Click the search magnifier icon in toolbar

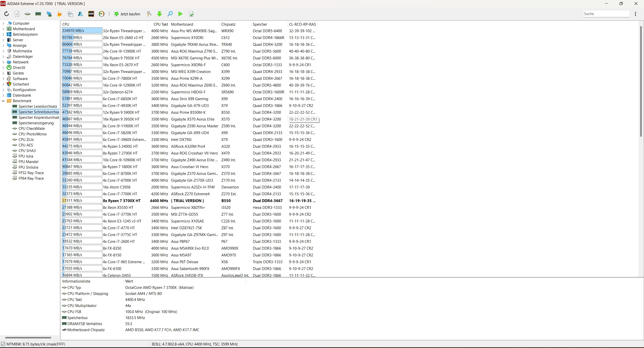pos(170,14)
